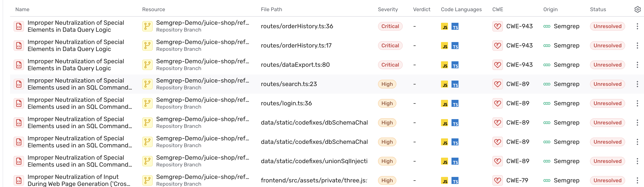
Task: Click routes/login.ts:36 file path
Action: click(x=286, y=103)
